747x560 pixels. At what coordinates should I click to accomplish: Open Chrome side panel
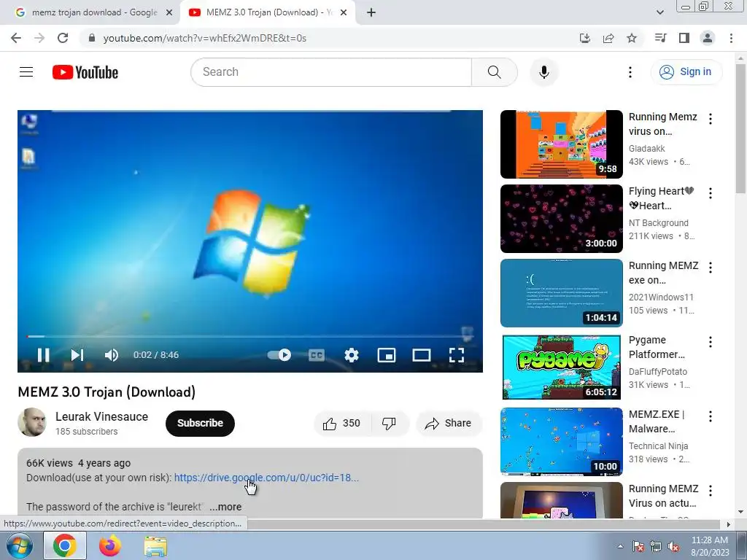point(684,38)
